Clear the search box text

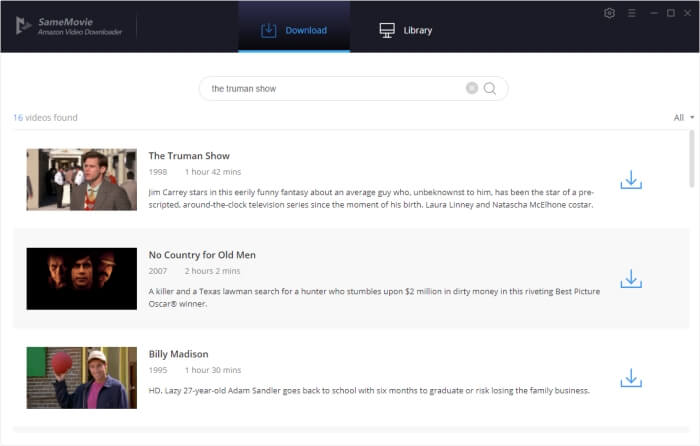click(x=471, y=88)
